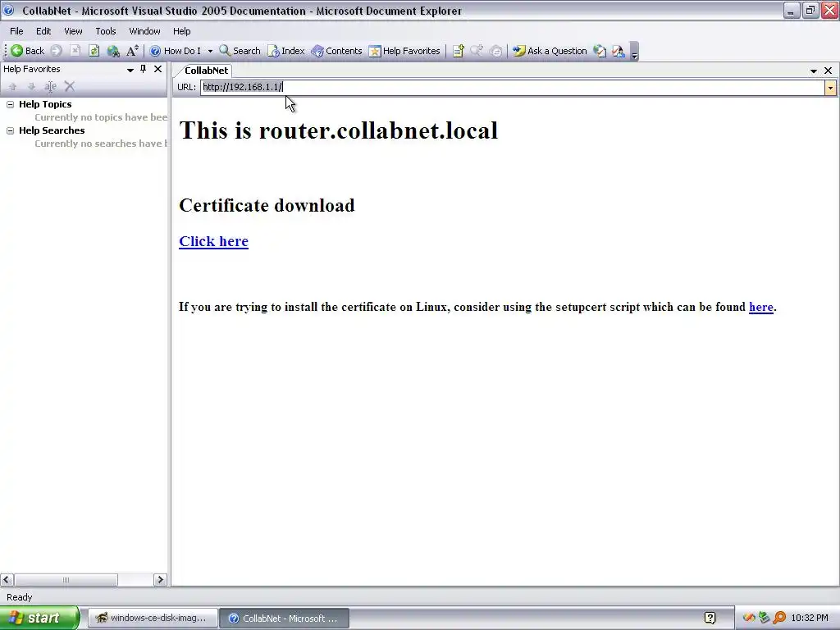Click Rename icon in Help Favorites
The height and width of the screenshot is (630, 840).
50,86
